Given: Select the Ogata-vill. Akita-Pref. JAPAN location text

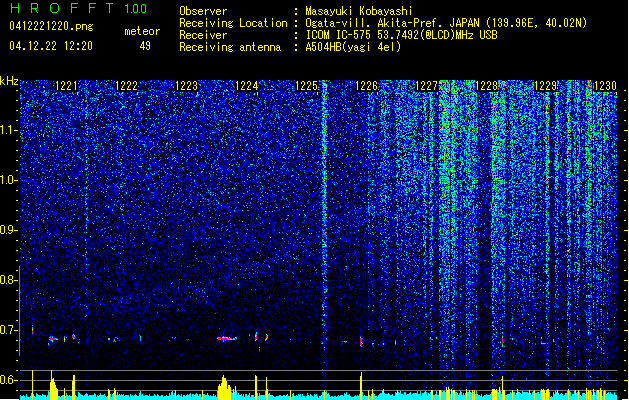Looking at the screenshot, I should coord(446,23).
